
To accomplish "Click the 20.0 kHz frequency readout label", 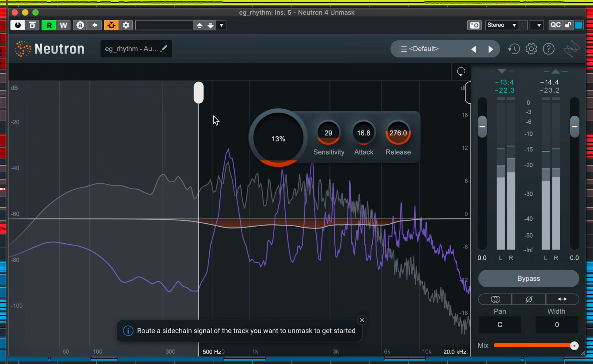I will point(455,352).
